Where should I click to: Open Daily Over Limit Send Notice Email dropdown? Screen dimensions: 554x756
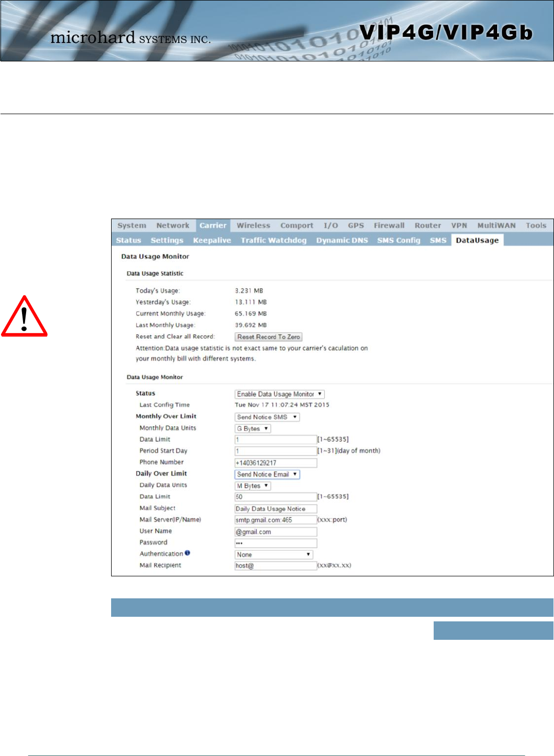(x=267, y=474)
